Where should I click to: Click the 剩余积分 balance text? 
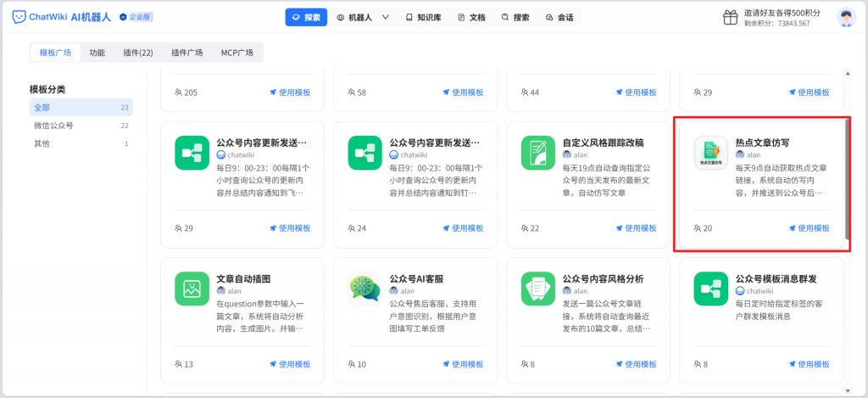point(776,23)
